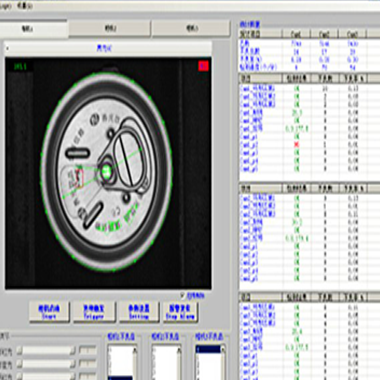The image size is (380, 380).
Task: Select the Cam3 column header
Action: [x=352, y=34]
